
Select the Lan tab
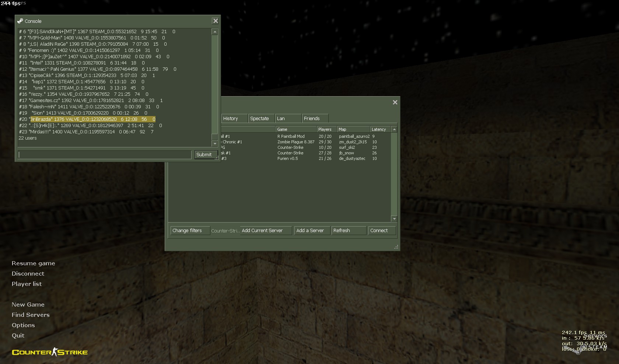click(x=281, y=119)
